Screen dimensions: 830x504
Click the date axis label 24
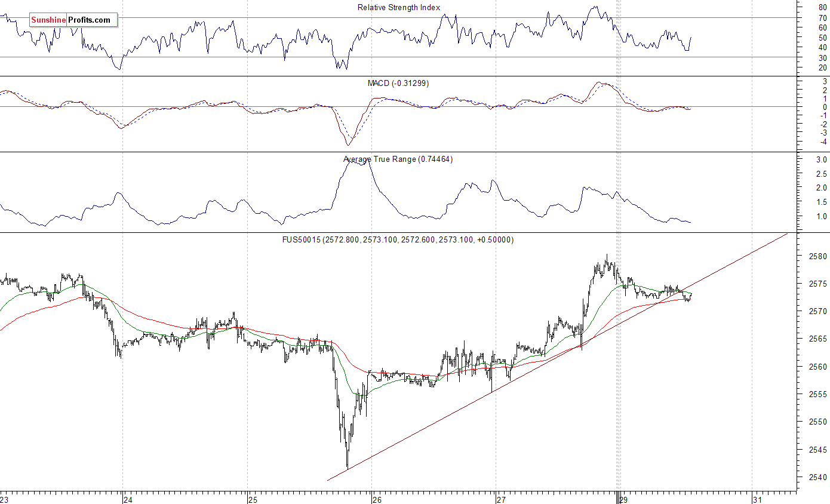[x=127, y=499]
